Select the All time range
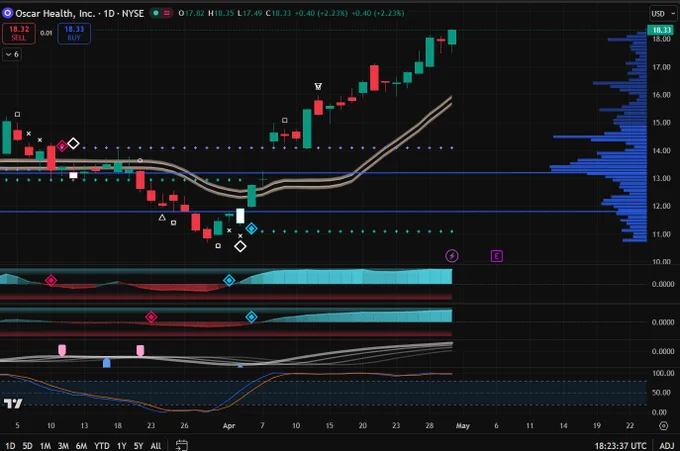Screen dimensions: 680x451 tap(156, 445)
